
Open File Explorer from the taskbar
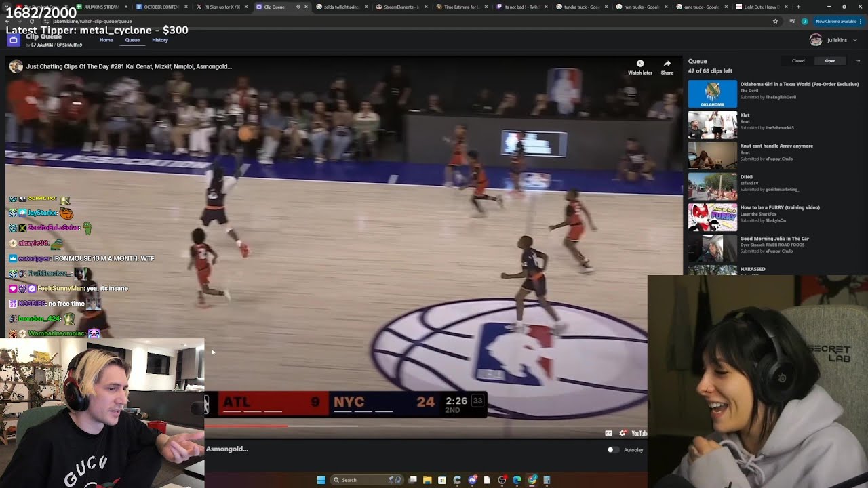(427, 480)
